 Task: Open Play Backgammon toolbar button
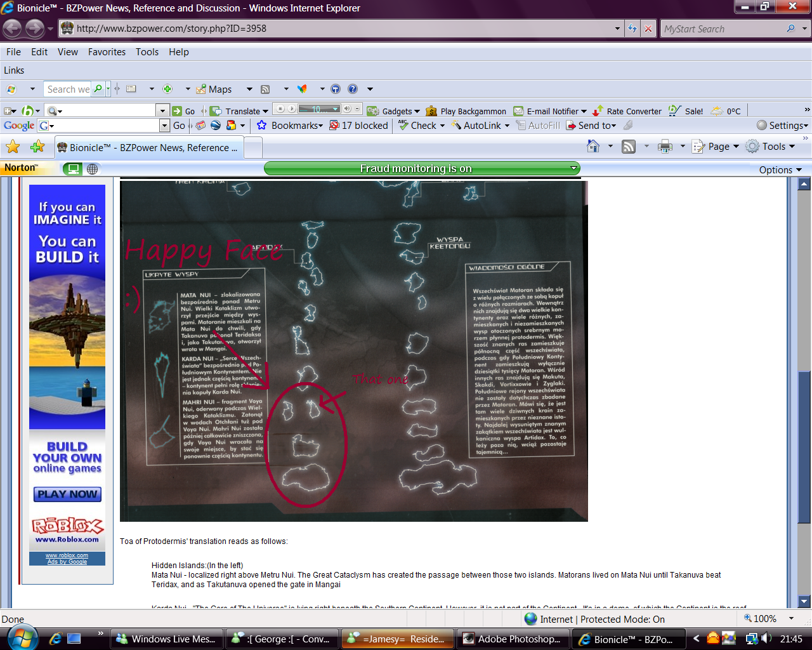(x=466, y=111)
